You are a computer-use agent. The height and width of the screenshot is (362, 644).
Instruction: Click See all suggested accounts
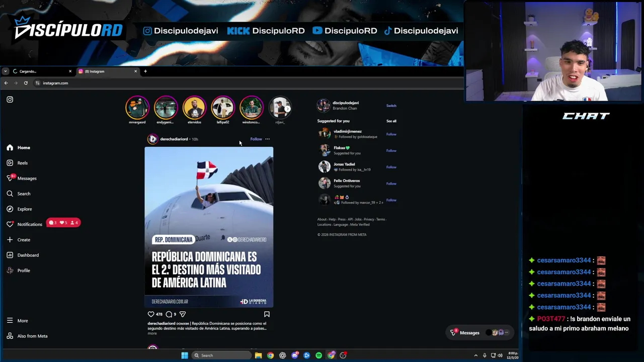(x=391, y=121)
